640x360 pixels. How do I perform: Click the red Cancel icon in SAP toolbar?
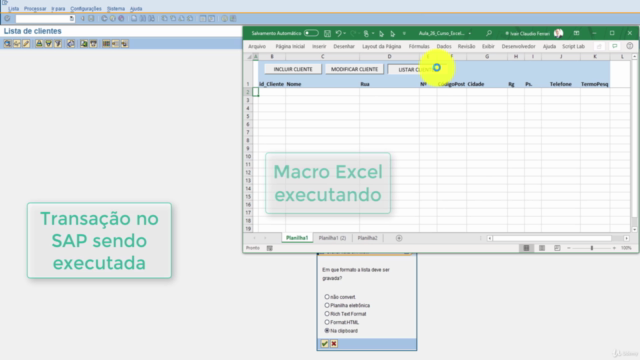coord(121,18)
